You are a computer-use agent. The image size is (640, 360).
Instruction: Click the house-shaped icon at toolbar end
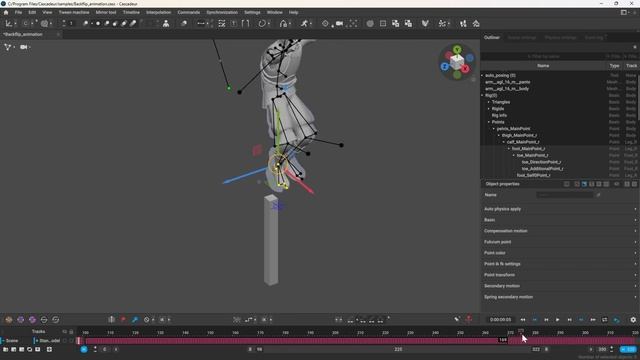[x=476, y=24]
